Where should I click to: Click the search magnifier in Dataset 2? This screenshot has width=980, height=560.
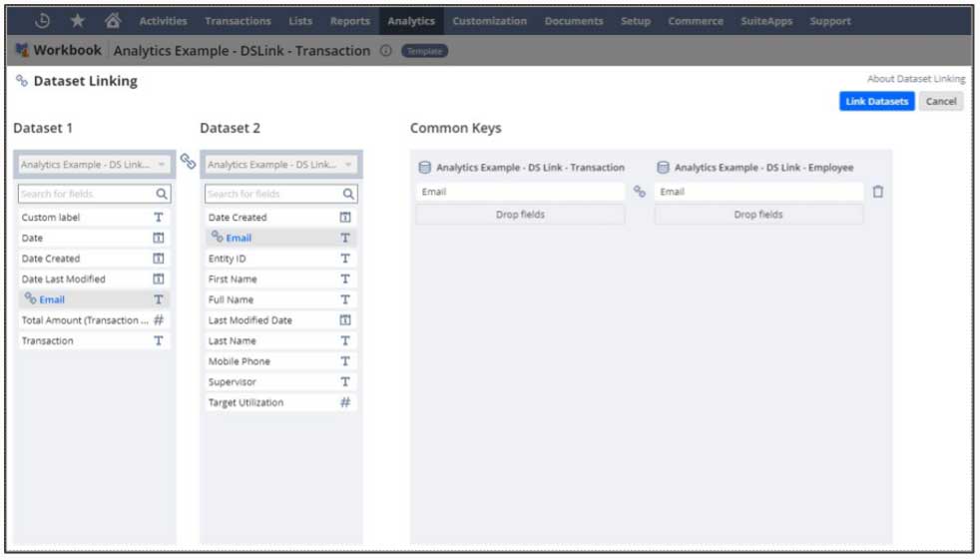[348, 194]
